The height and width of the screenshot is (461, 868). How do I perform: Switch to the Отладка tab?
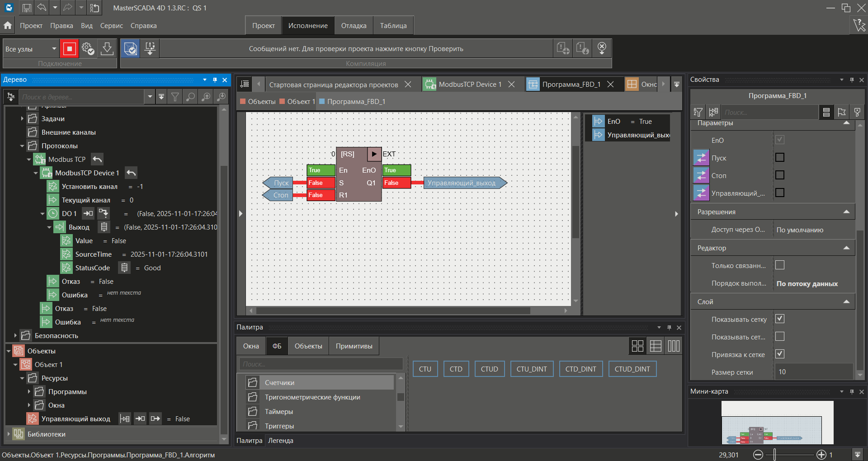coord(354,26)
